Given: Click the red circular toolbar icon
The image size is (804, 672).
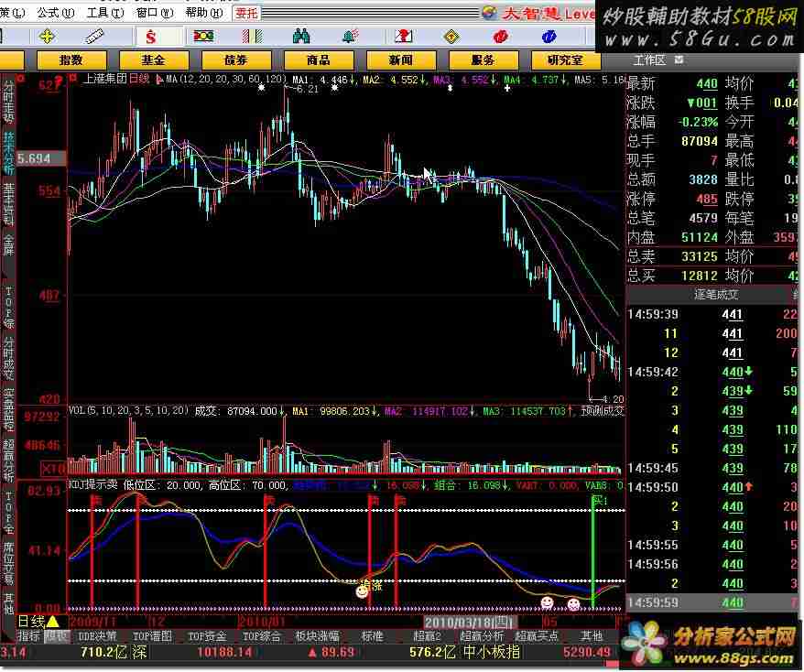Looking at the screenshot, I should [x=501, y=37].
